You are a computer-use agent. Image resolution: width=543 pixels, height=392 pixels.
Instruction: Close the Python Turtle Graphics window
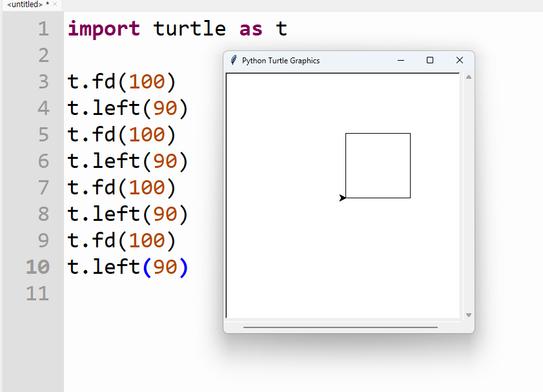pyautogui.click(x=460, y=60)
